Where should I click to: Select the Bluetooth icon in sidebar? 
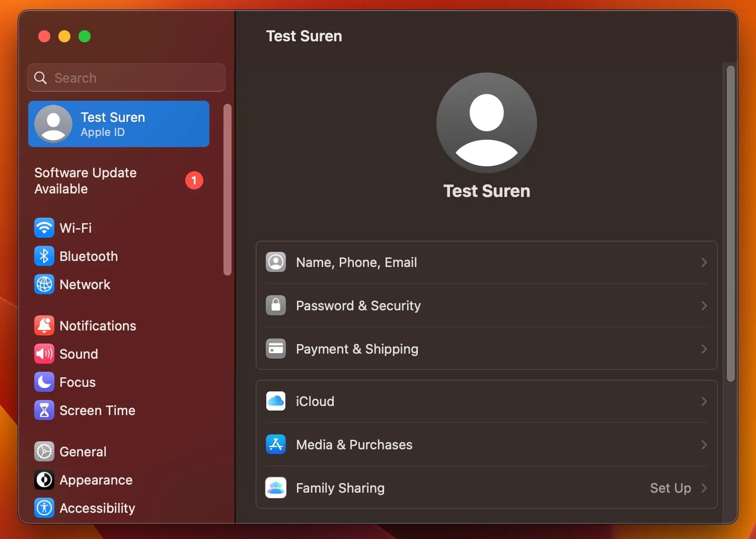tap(44, 256)
